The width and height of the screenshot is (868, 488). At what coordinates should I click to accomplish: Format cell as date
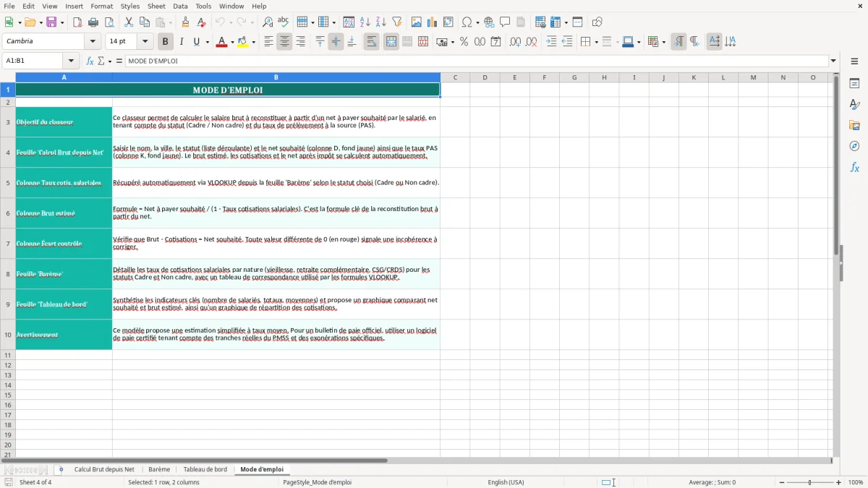coord(495,42)
